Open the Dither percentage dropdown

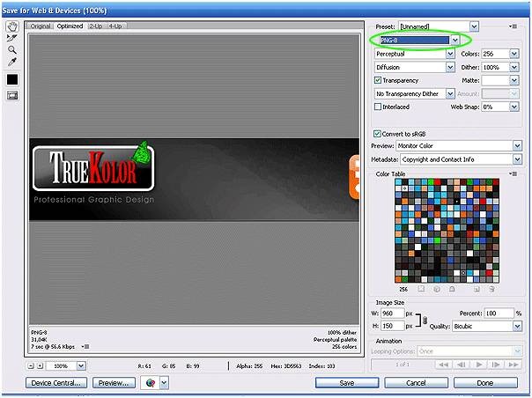[514, 67]
